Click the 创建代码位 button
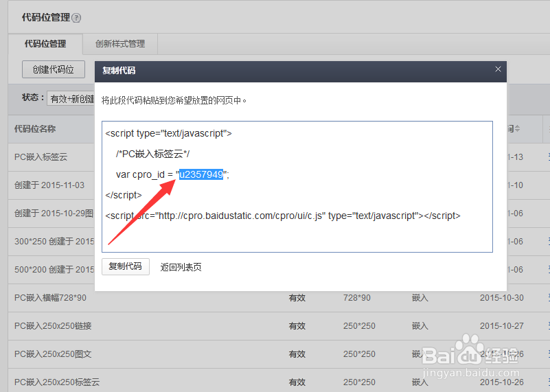This screenshot has height=392, width=550. [54, 69]
